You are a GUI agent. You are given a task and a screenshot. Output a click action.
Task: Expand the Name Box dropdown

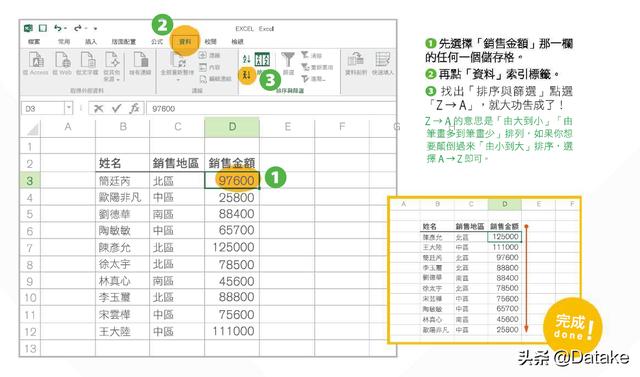[x=69, y=109]
